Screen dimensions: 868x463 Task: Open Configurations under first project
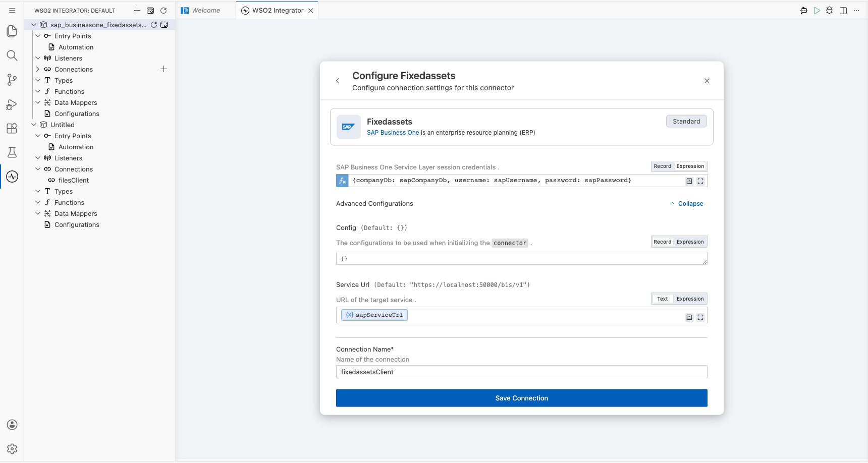coord(77,113)
